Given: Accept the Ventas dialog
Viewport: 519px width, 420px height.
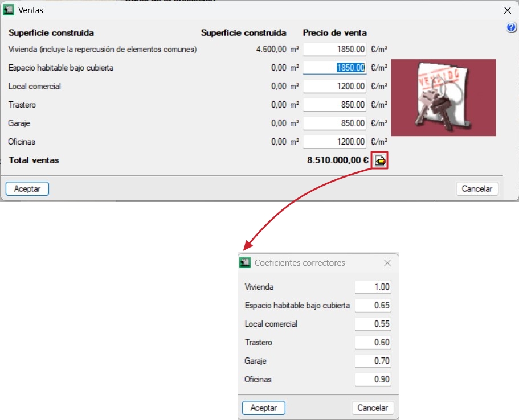Looking at the screenshot, I should 27,189.
